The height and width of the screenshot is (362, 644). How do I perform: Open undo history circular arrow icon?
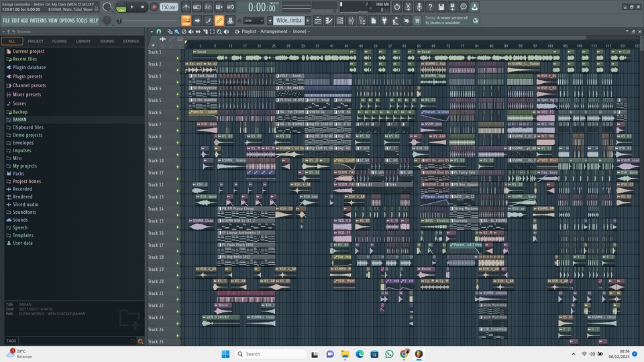[396, 7]
